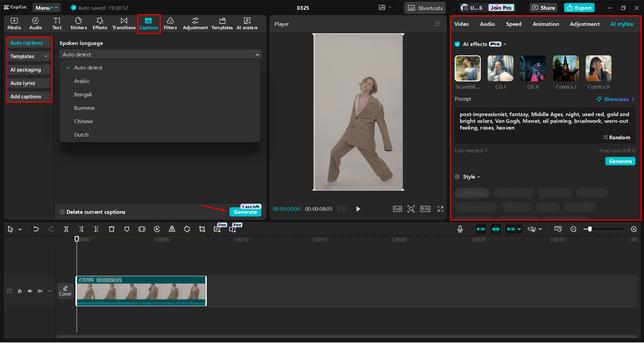This screenshot has height=343, width=644.
Task: Select the Crop tool in the timeline toolbar
Action: [x=202, y=229]
